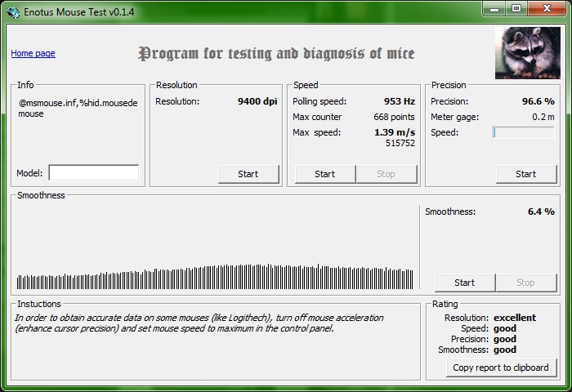Click the 668 points max counter value
Image resolution: width=572 pixels, height=392 pixels.
pos(394,117)
